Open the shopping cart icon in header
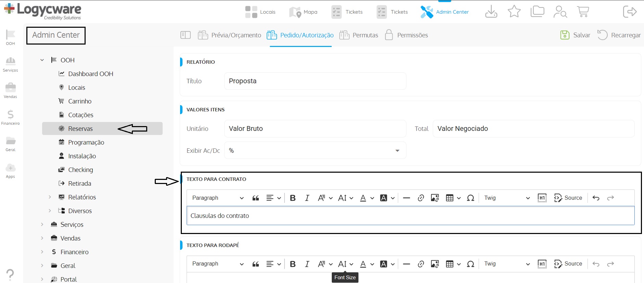644x283 pixels. pyautogui.click(x=583, y=12)
